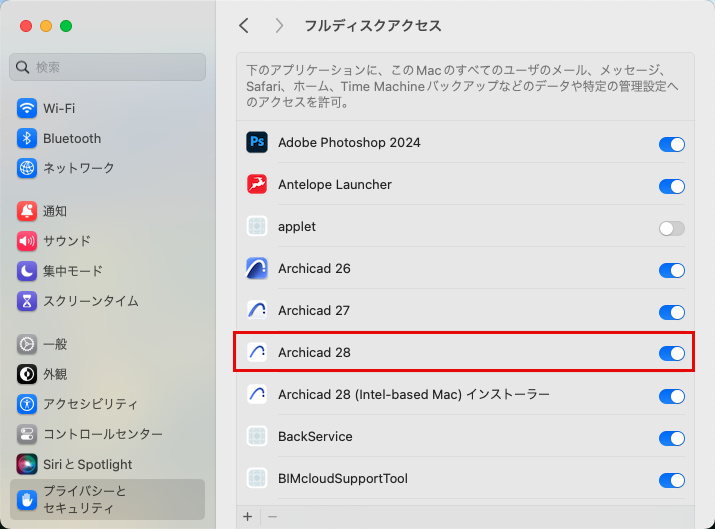Click the ネットワーク globe icon
Viewport: 715px width, 529px height.
tap(27, 168)
